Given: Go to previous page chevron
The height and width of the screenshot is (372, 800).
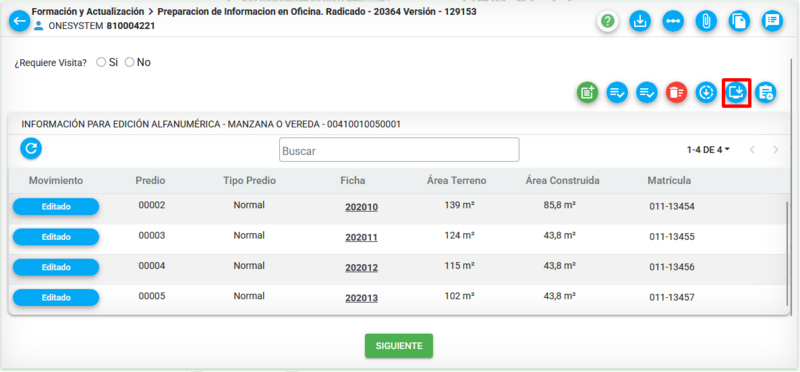Looking at the screenshot, I should click(752, 150).
